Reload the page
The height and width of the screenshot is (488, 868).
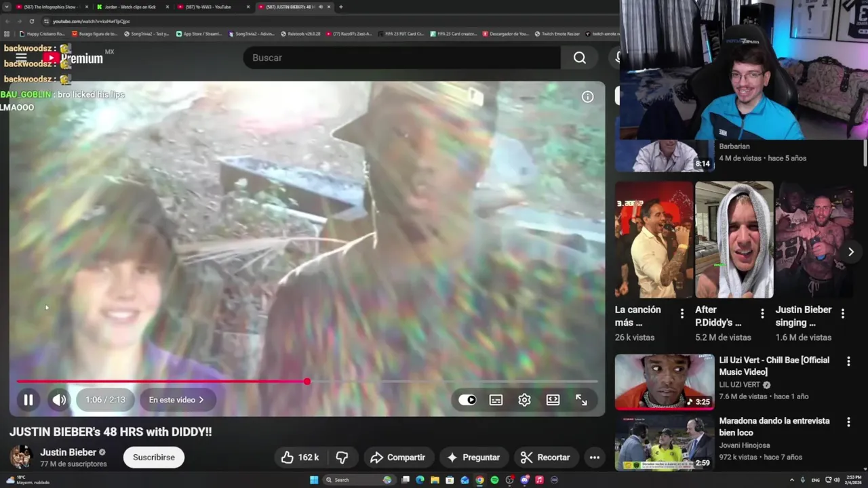[x=33, y=21]
